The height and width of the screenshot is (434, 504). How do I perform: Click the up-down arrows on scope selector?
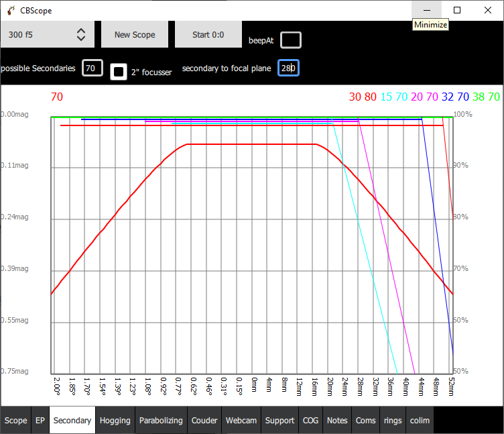[81, 34]
